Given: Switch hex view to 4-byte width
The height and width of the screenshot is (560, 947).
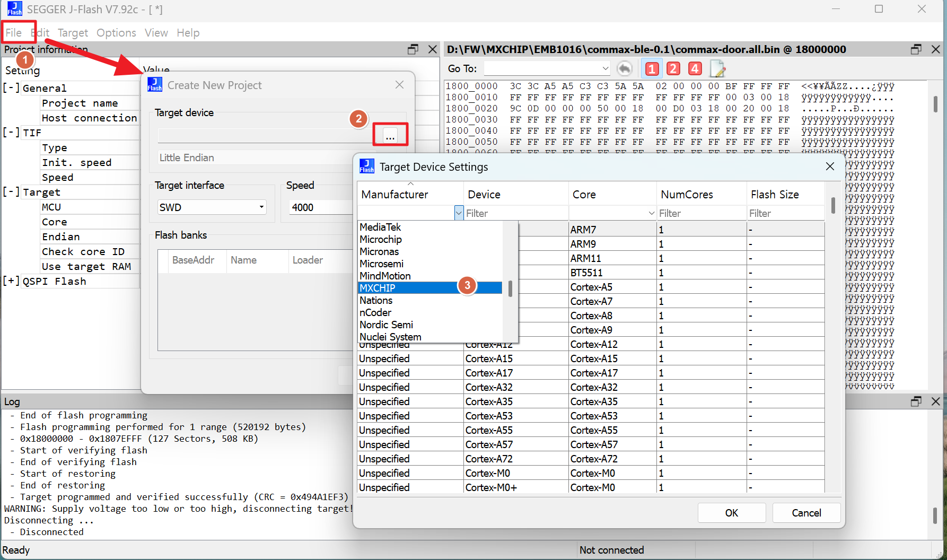Looking at the screenshot, I should 695,68.
